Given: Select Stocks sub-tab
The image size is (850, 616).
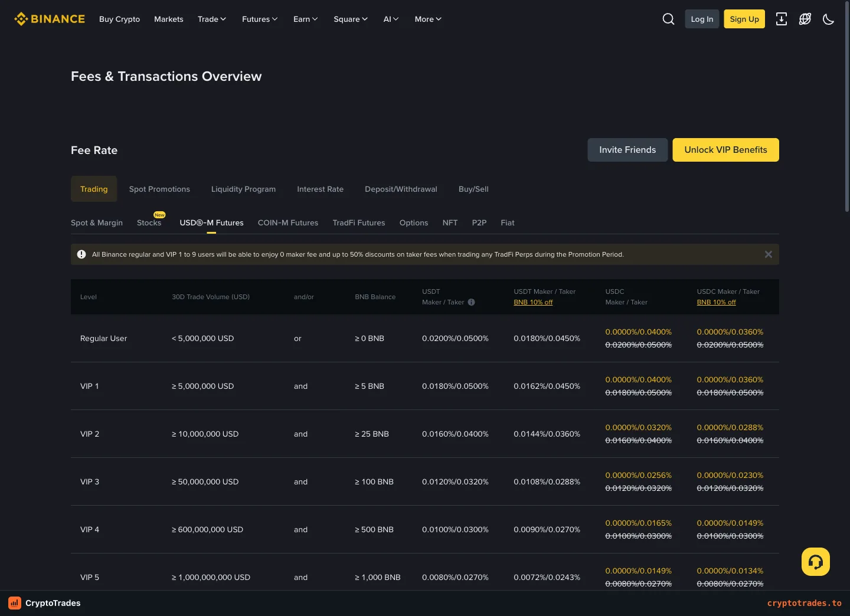Looking at the screenshot, I should tap(149, 222).
